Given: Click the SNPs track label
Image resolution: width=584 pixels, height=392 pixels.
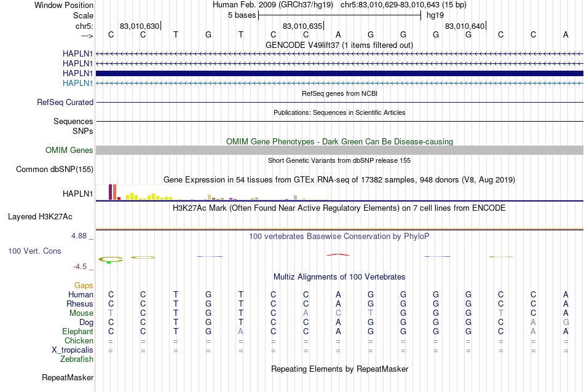Looking at the screenshot, I should coord(83,131).
